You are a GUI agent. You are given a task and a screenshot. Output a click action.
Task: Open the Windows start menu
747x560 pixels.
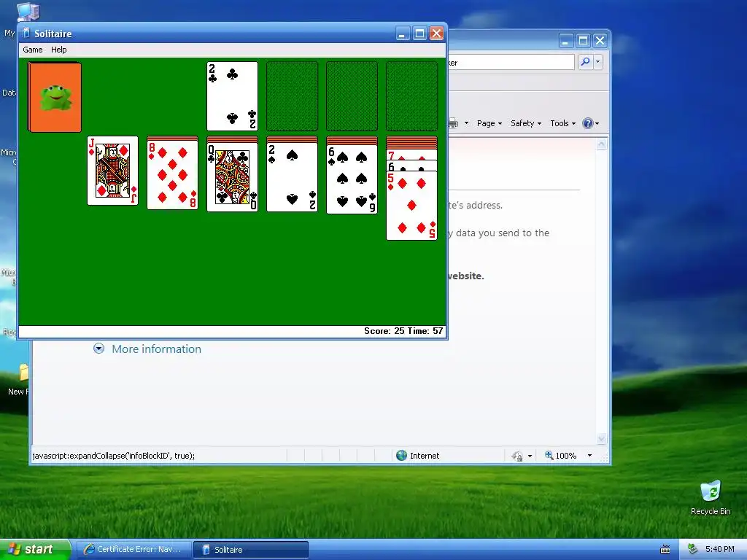(x=35, y=549)
